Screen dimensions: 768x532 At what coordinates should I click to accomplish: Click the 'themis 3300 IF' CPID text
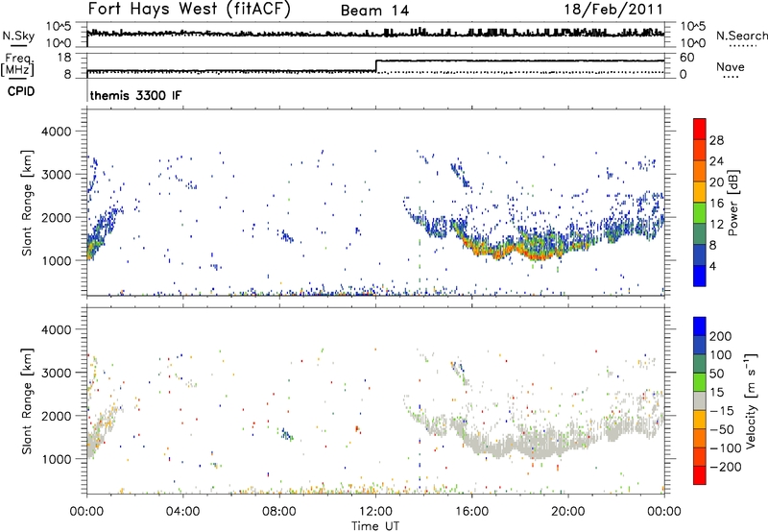pyautogui.click(x=135, y=95)
